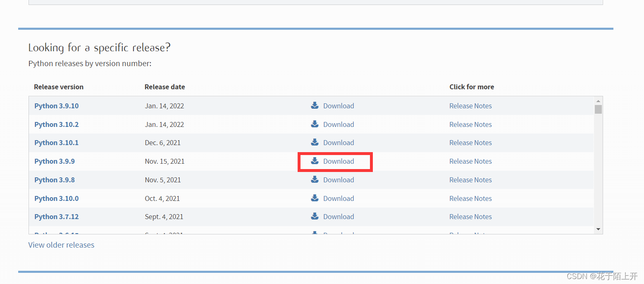644x284 pixels.
Task: View Release Notes for Python 3.10.1
Action: [x=470, y=143]
